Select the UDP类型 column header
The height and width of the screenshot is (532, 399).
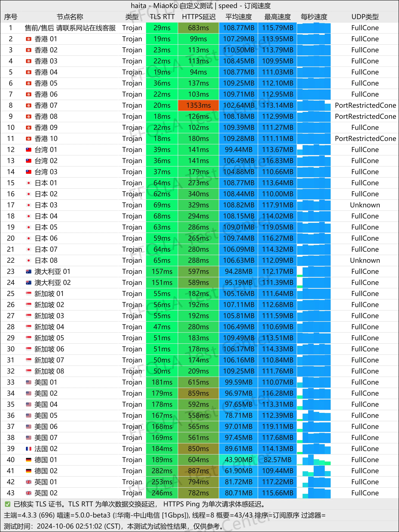(365, 17)
